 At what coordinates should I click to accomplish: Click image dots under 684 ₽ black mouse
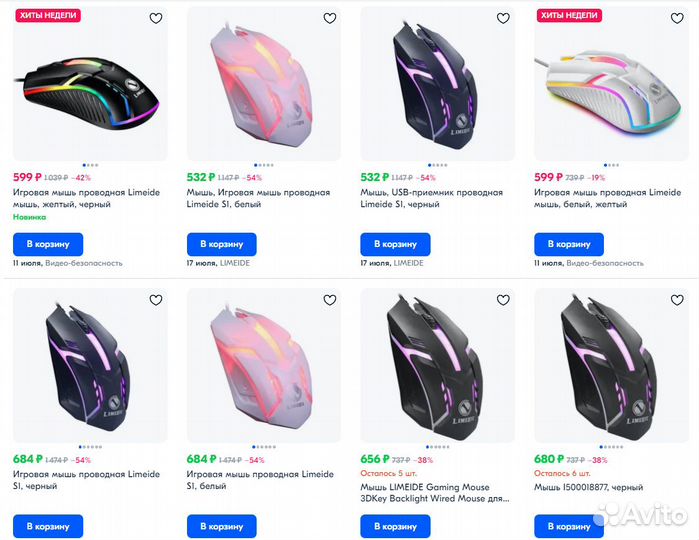coord(90,447)
